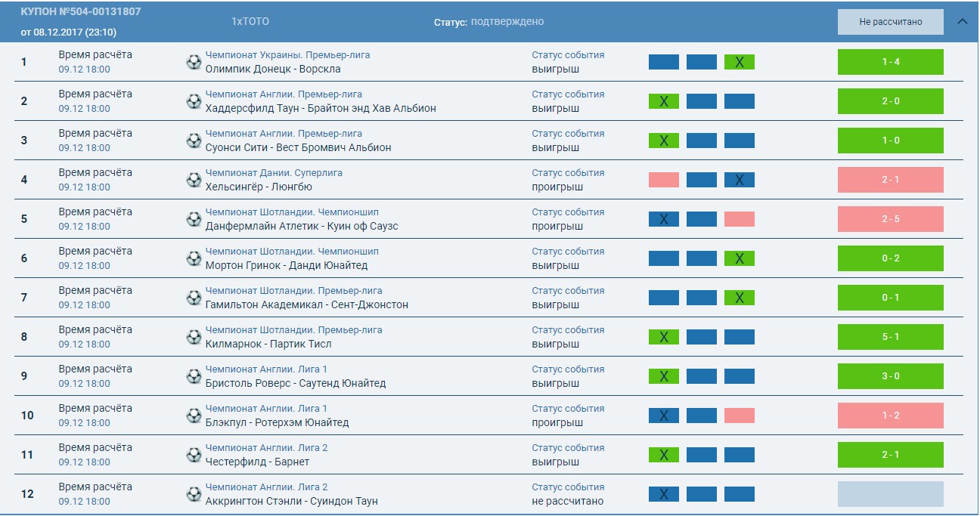Click soccer ball icon for Блэкпул - Ротерхэм Юнайтед
The height and width of the screenshot is (516, 980).
click(x=194, y=416)
